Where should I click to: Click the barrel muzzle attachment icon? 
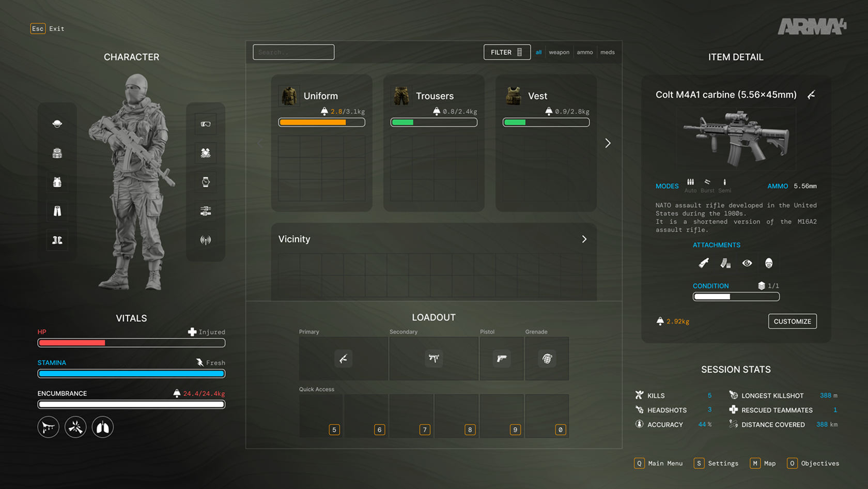[704, 263]
